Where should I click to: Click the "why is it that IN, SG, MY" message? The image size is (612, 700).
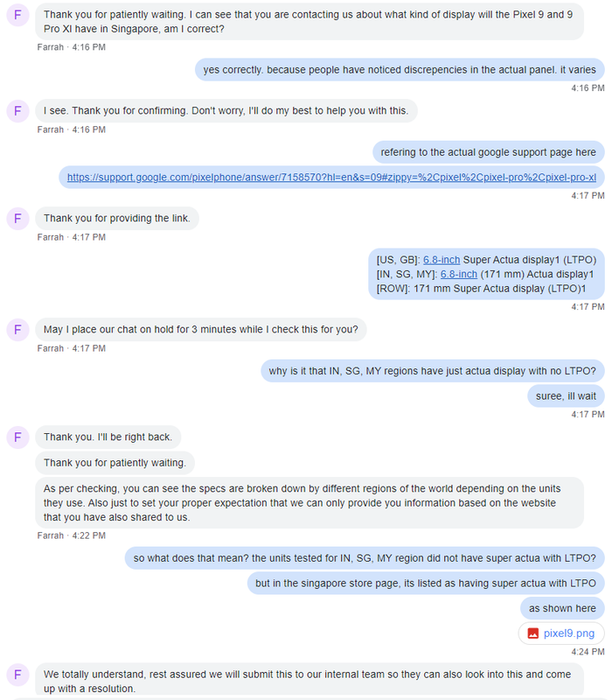pos(432,371)
